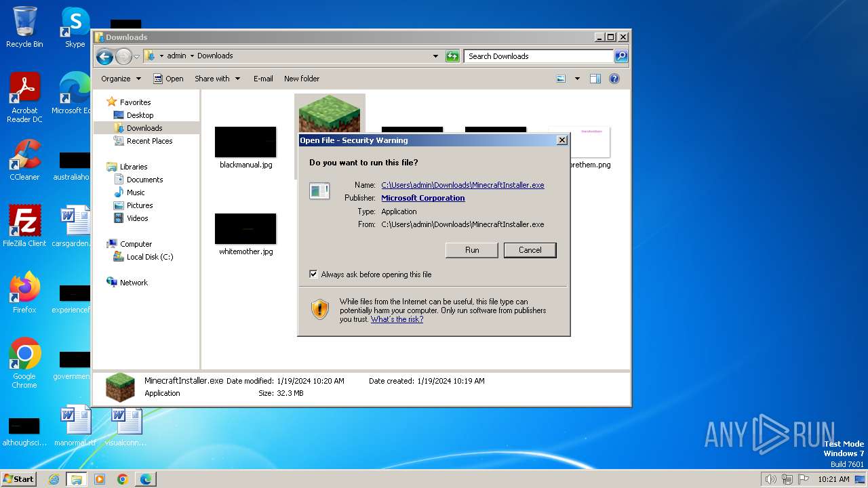Open the Recycle Bin desktop icon
This screenshot has height=488, width=868.
pyautogui.click(x=24, y=27)
